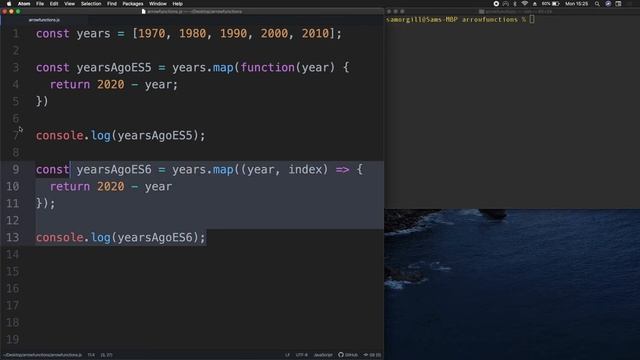Click the cursor position indicator in status bar
Screen dimensions: 640x360
[91, 355]
